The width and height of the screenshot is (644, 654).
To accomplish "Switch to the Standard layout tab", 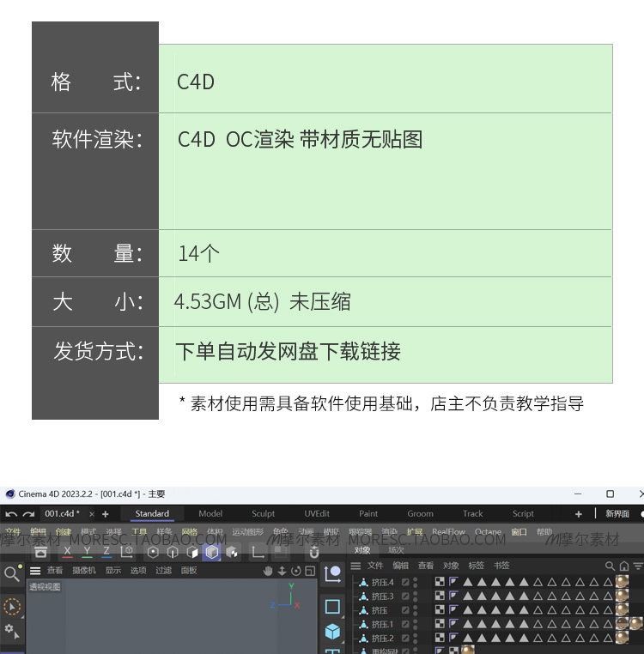I will [x=152, y=514].
